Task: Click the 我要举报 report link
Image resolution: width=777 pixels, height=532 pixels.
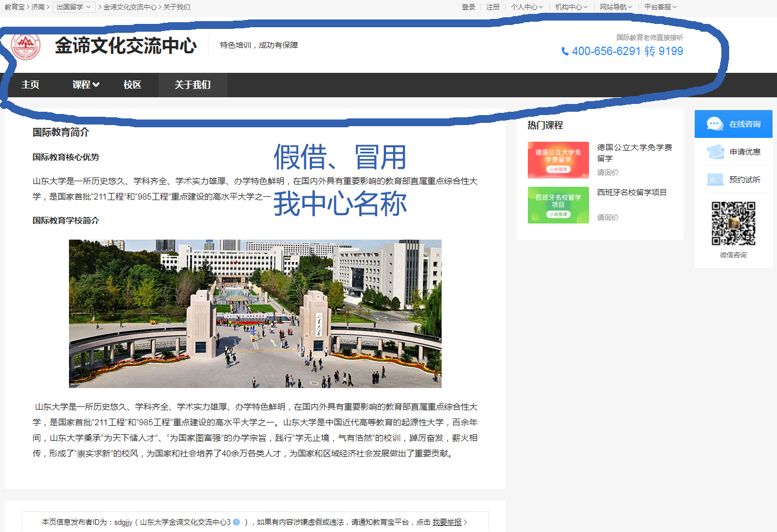Action: point(447,522)
